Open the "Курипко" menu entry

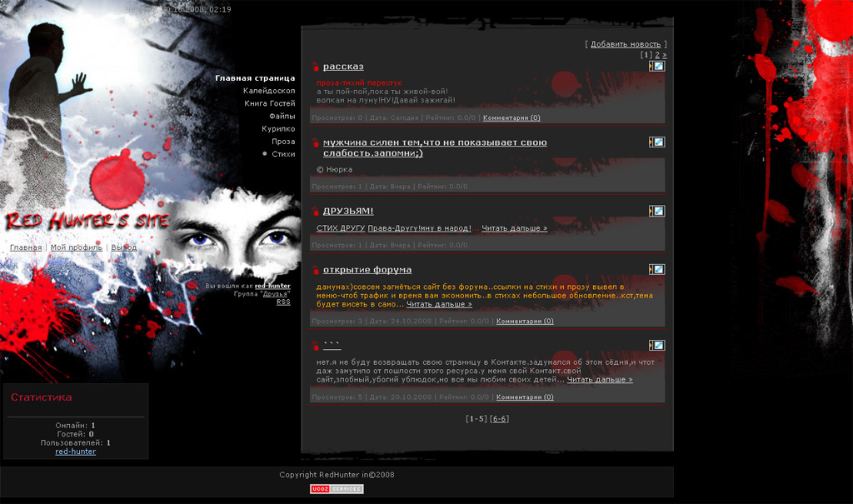278,128
